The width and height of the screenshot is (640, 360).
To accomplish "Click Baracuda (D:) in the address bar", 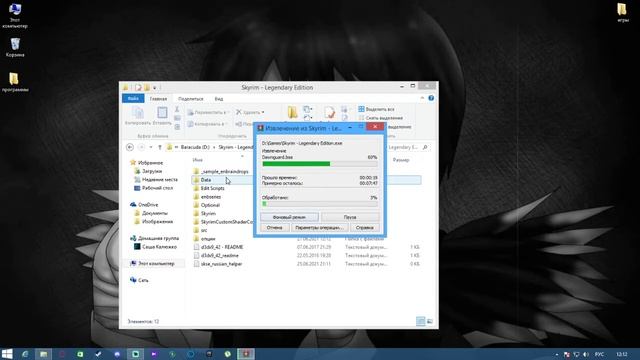I will pyautogui.click(x=195, y=147).
